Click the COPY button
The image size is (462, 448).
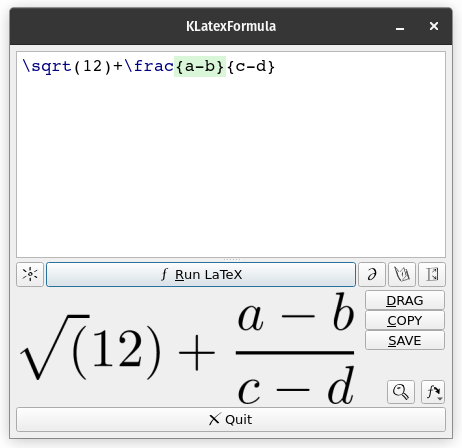coord(405,320)
